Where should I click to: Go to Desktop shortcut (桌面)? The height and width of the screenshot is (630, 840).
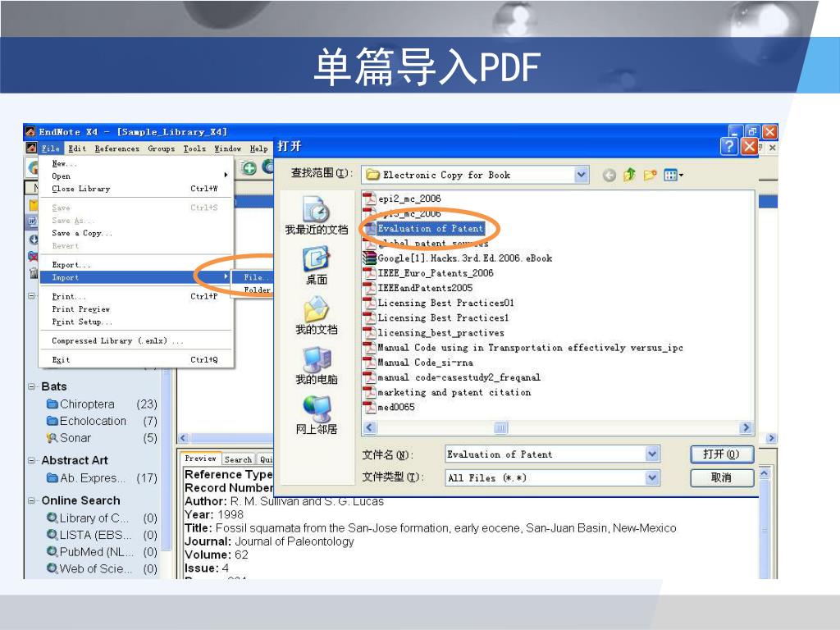(317, 266)
